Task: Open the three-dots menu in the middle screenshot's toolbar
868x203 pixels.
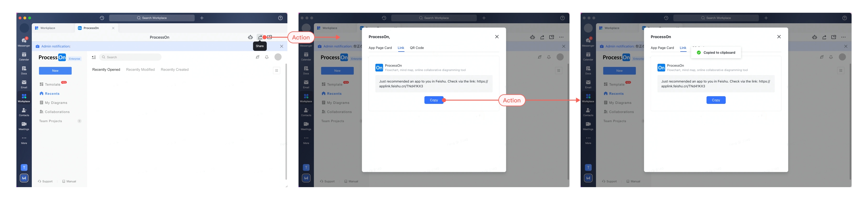Action: point(561,37)
